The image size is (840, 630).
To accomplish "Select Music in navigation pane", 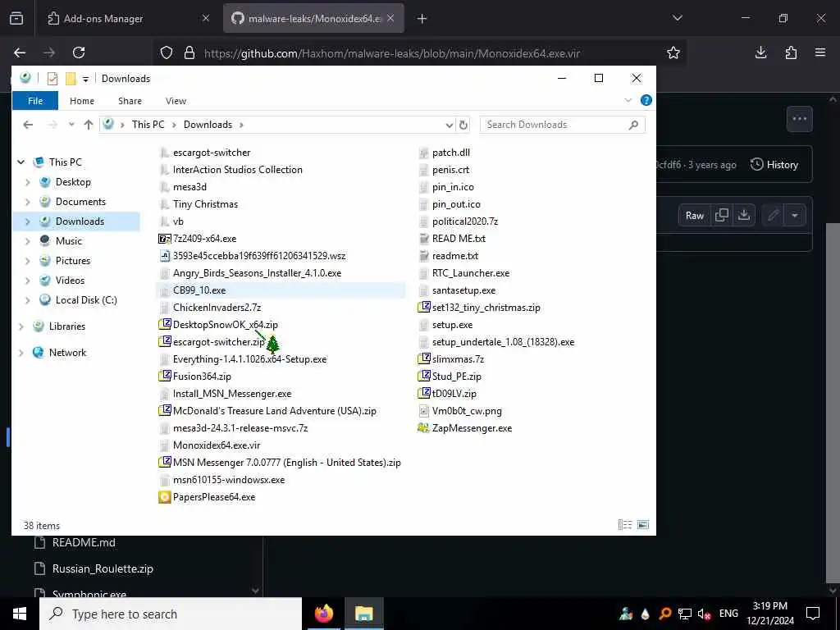I will tap(69, 241).
